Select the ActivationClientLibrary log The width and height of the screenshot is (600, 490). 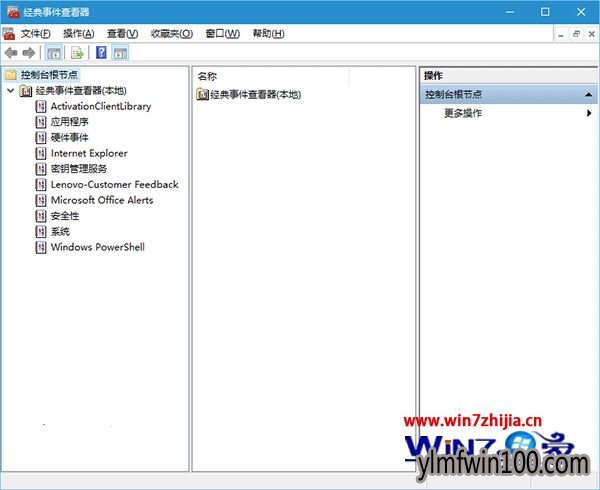(101, 106)
